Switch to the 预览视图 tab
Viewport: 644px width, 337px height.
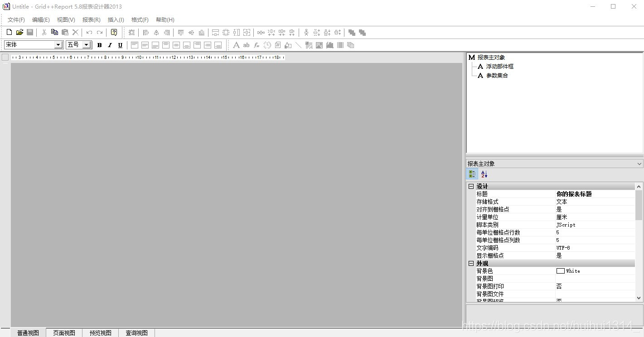[100, 333]
